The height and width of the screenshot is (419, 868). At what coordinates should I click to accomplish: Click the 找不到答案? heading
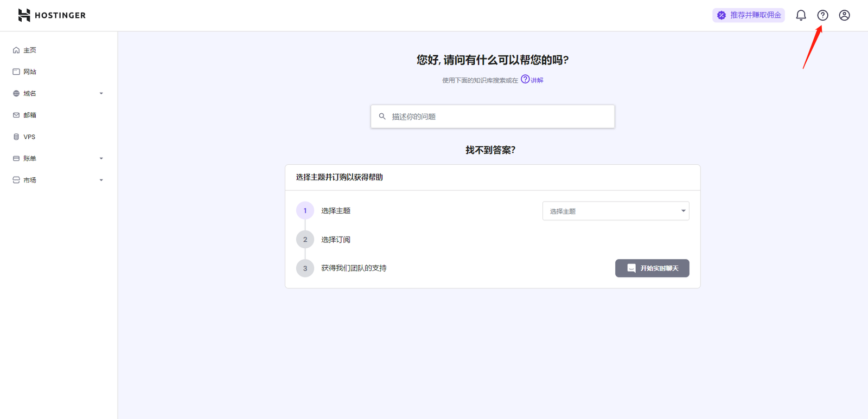coord(490,150)
